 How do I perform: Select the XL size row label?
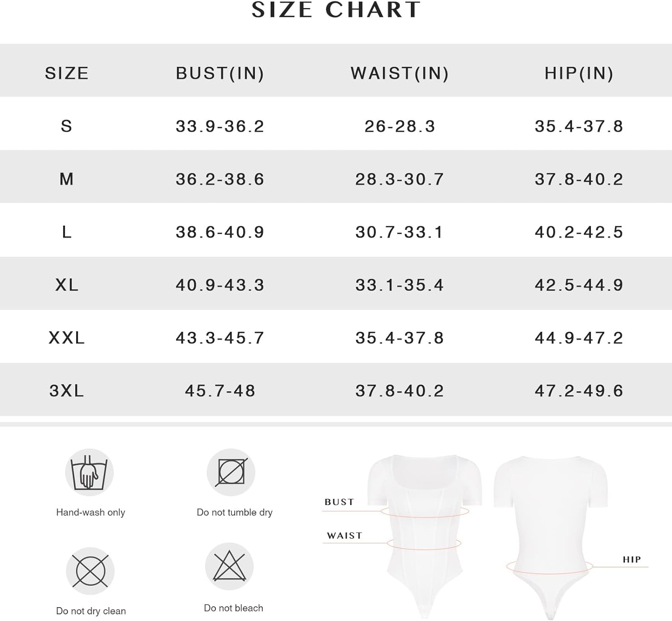tap(67, 285)
